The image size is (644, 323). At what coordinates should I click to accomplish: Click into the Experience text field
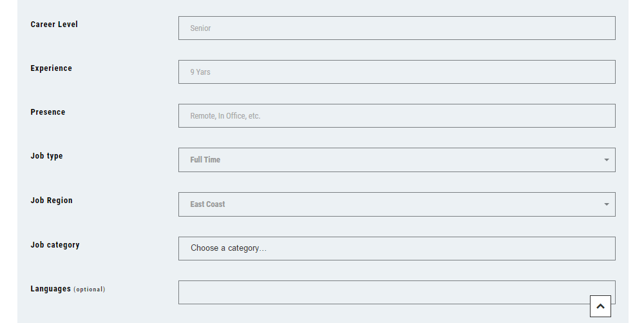point(396,72)
